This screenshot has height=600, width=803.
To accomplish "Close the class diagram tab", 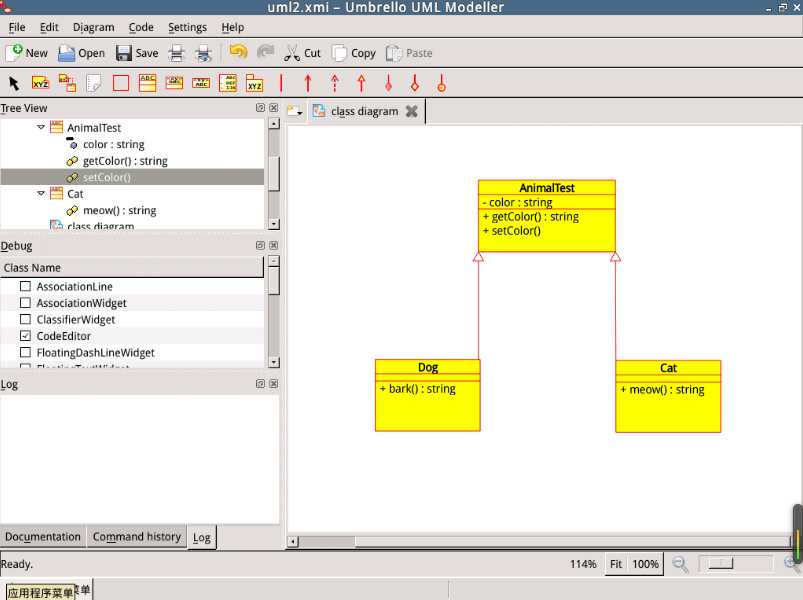I will pyautogui.click(x=411, y=111).
